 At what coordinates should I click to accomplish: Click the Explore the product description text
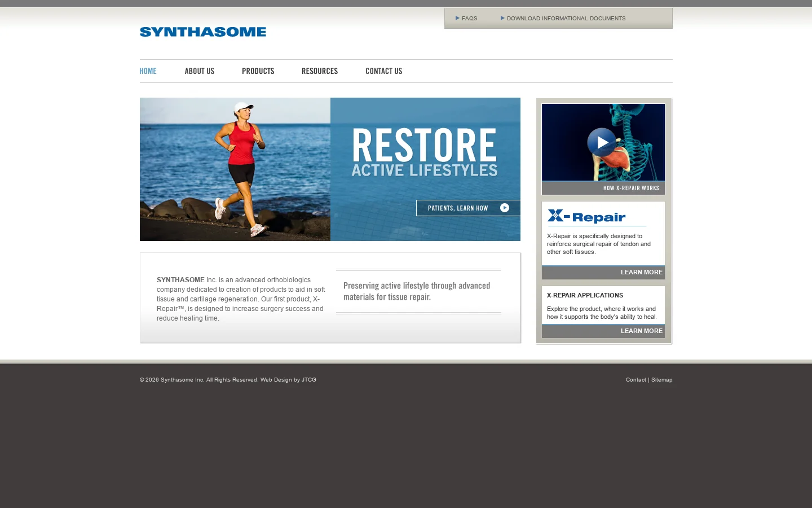point(602,313)
